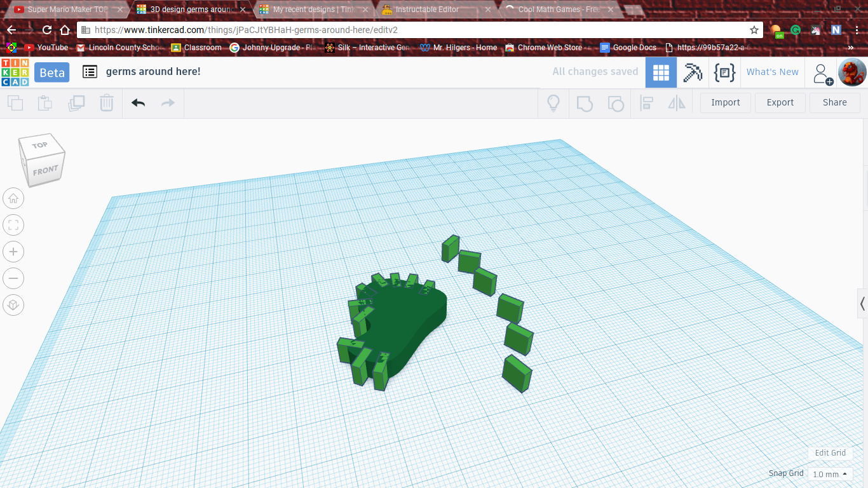Open Lincoln County Schools bookmark
This screenshot has height=488, width=868.
tap(119, 48)
